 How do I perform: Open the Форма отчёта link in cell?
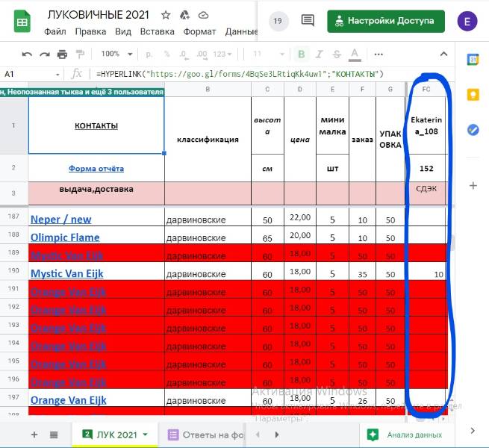(x=96, y=168)
